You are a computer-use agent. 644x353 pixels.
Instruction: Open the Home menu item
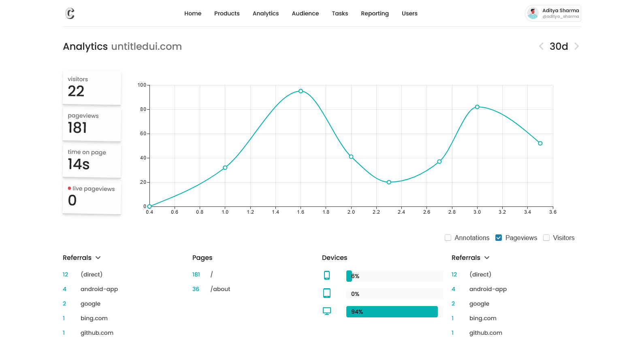193,13
